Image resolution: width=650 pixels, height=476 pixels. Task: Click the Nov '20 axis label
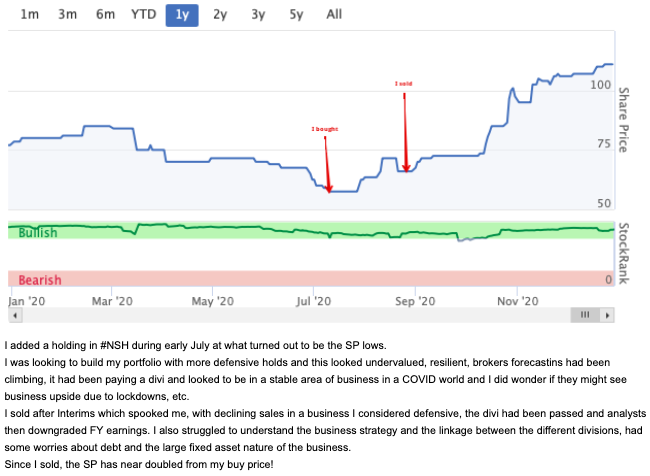pos(518,301)
